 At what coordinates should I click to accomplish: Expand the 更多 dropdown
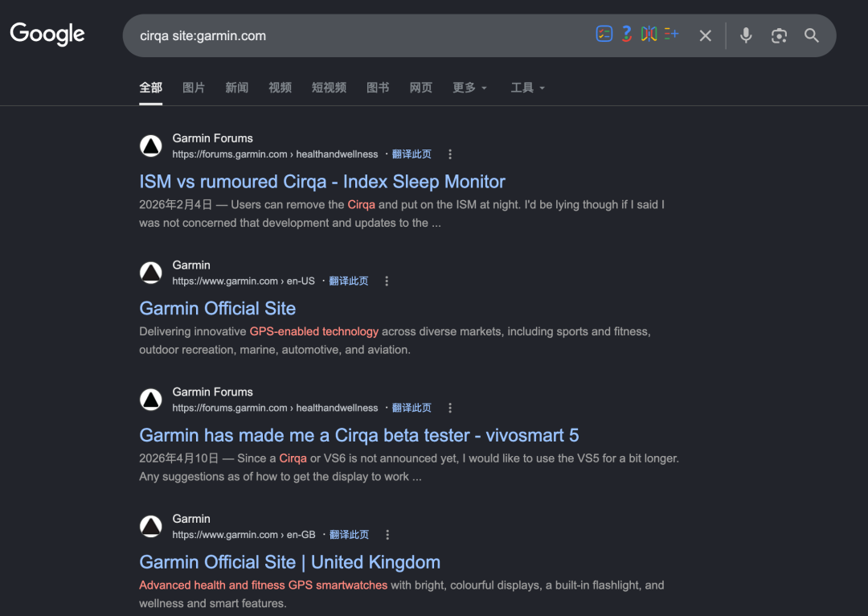(469, 88)
